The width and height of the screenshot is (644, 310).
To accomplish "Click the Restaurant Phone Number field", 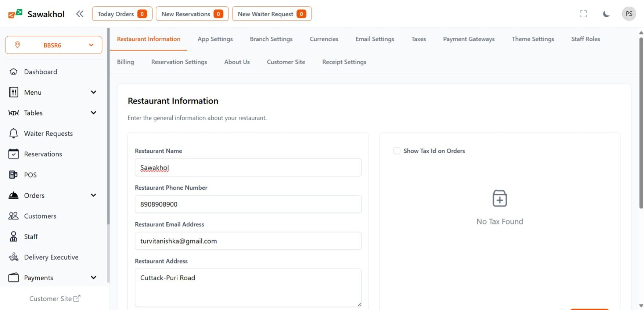I will click(248, 204).
